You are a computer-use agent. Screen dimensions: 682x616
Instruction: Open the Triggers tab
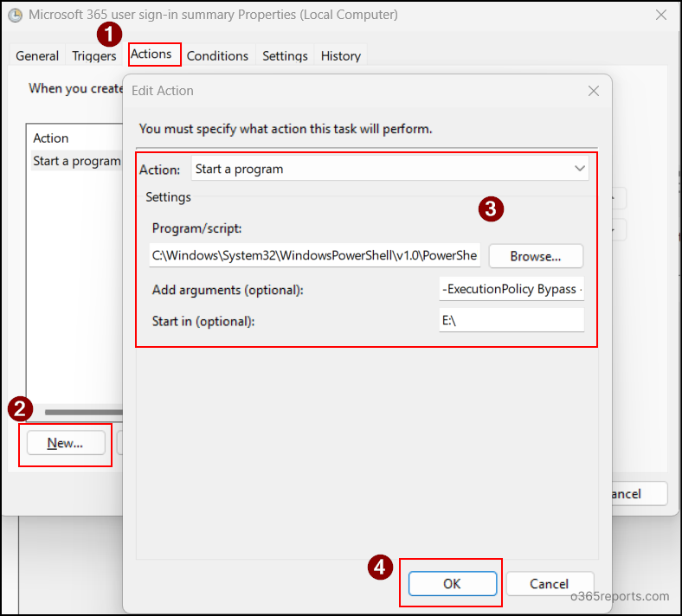(94, 55)
